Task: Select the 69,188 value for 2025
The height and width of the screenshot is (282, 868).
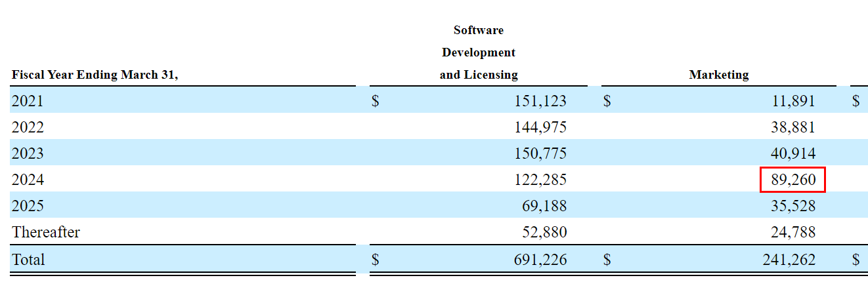Action: coord(544,206)
